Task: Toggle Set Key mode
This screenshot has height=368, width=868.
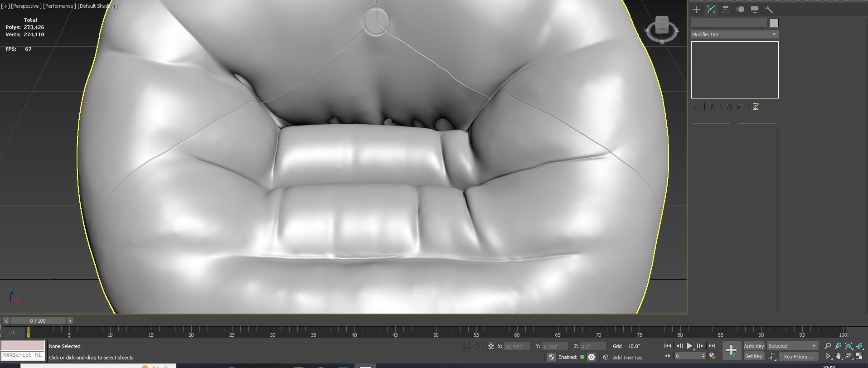Action: click(754, 356)
